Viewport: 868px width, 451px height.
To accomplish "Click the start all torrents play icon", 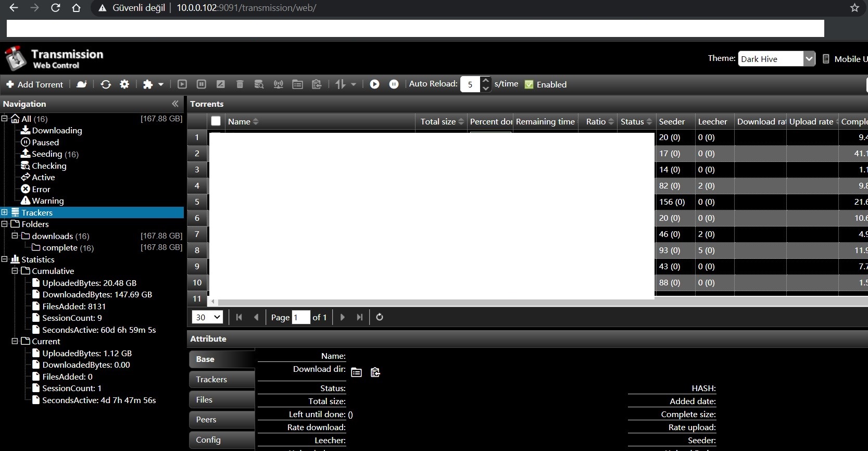I will coord(374,84).
